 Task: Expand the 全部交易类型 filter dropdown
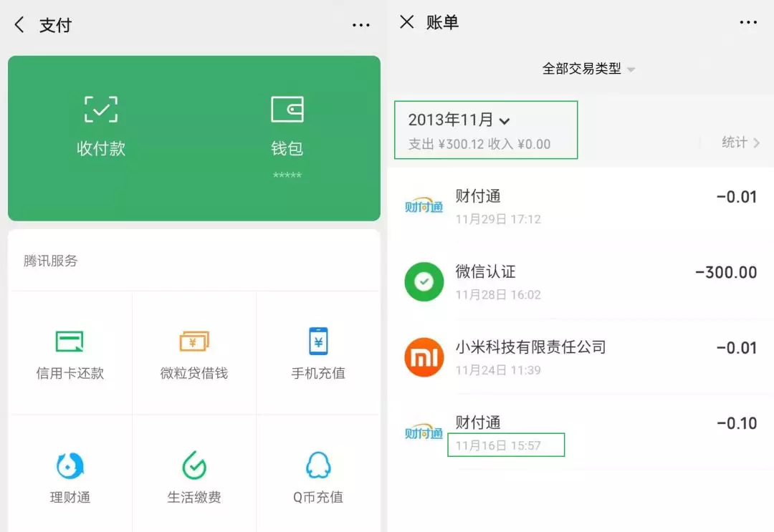click(588, 69)
